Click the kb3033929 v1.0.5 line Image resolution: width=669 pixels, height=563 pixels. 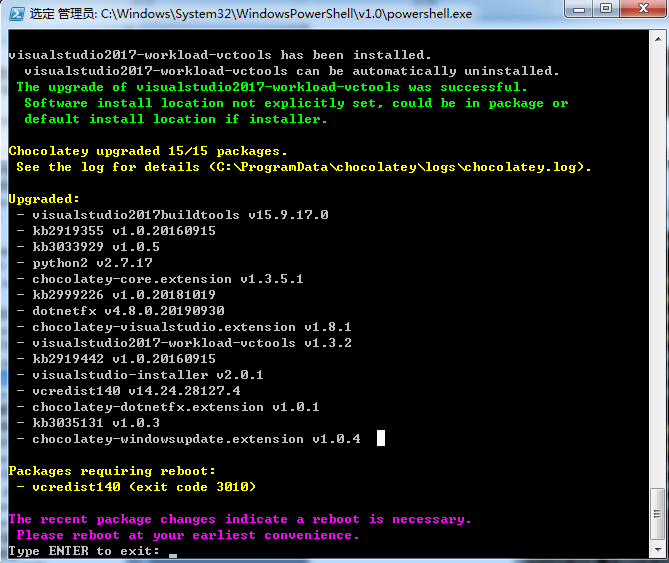88,247
